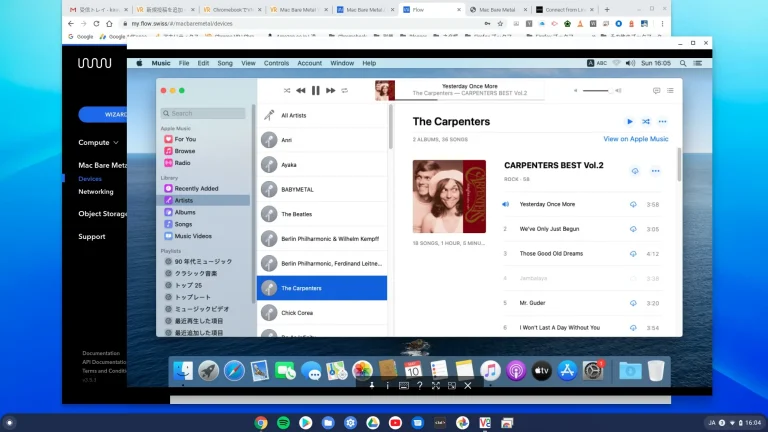Open more options for CARPENTERS BEST Vol.2
768x432 pixels.
coord(655,171)
